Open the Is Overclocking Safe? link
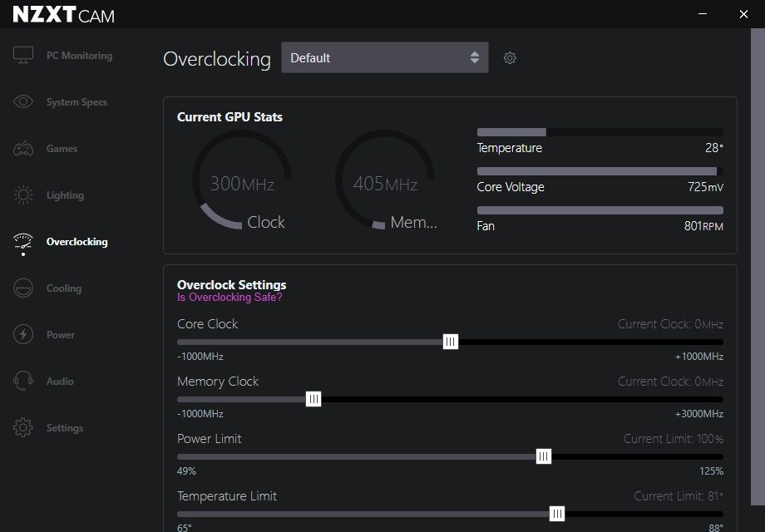Viewport: 765px width, 532px height. click(x=229, y=297)
